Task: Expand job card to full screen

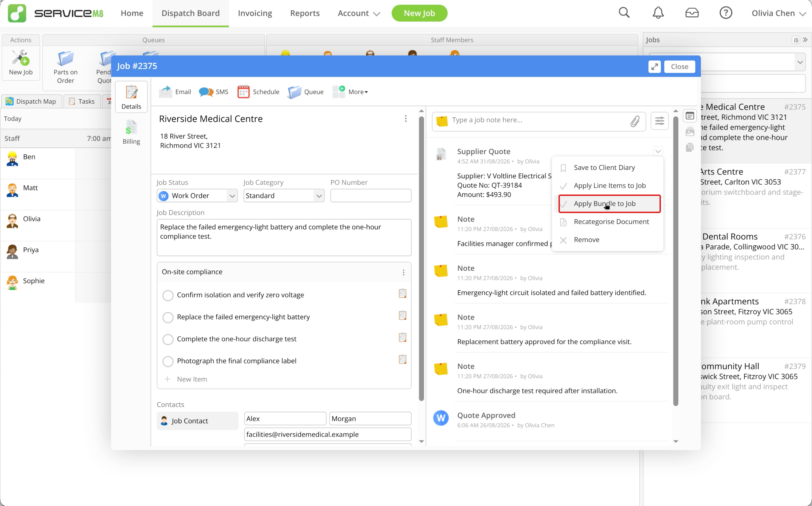Action: coord(654,66)
